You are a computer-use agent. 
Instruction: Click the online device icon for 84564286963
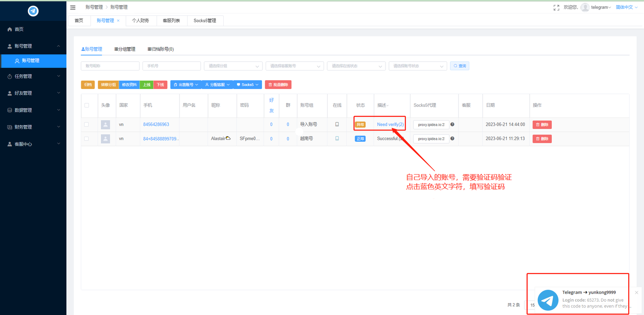click(337, 124)
